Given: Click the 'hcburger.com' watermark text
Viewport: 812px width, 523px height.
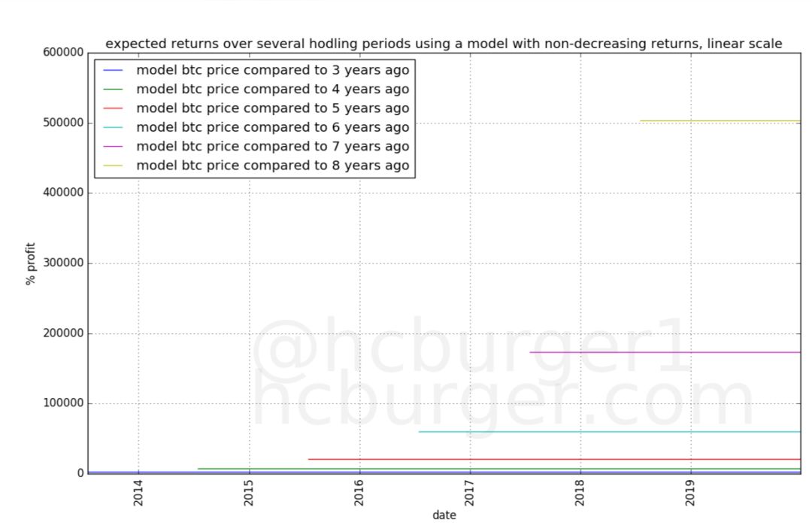Looking at the screenshot, I should click(502, 403).
